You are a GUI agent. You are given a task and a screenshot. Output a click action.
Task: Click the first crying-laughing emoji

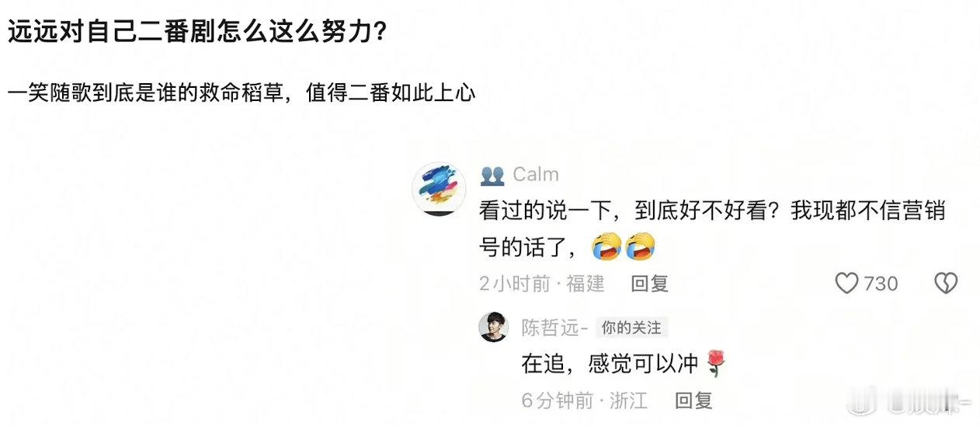[606, 246]
